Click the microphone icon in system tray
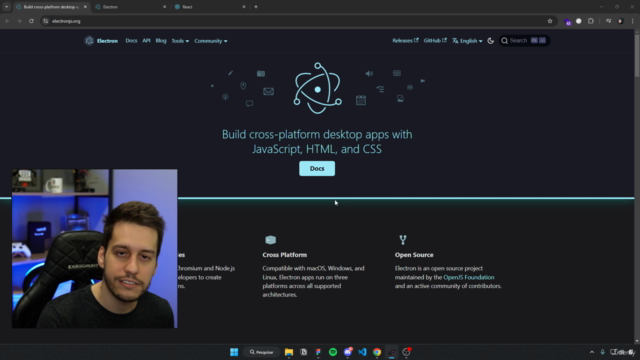Screen dimensions: 640x360 coord(602,352)
